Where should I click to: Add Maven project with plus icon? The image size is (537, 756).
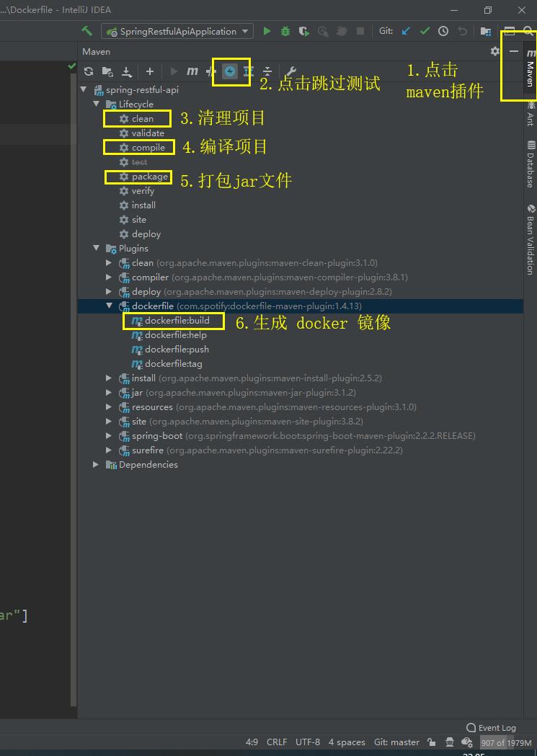point(150,71)
